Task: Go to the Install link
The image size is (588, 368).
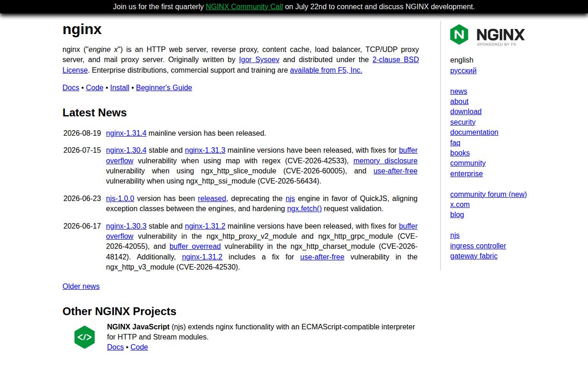Action: point(119,88)
